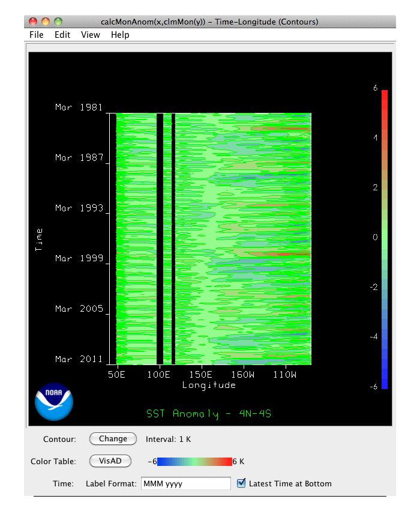Viewport: 420px width, 529px height.
Task: Close the window with the red button
Action: [x=33, y=22]
